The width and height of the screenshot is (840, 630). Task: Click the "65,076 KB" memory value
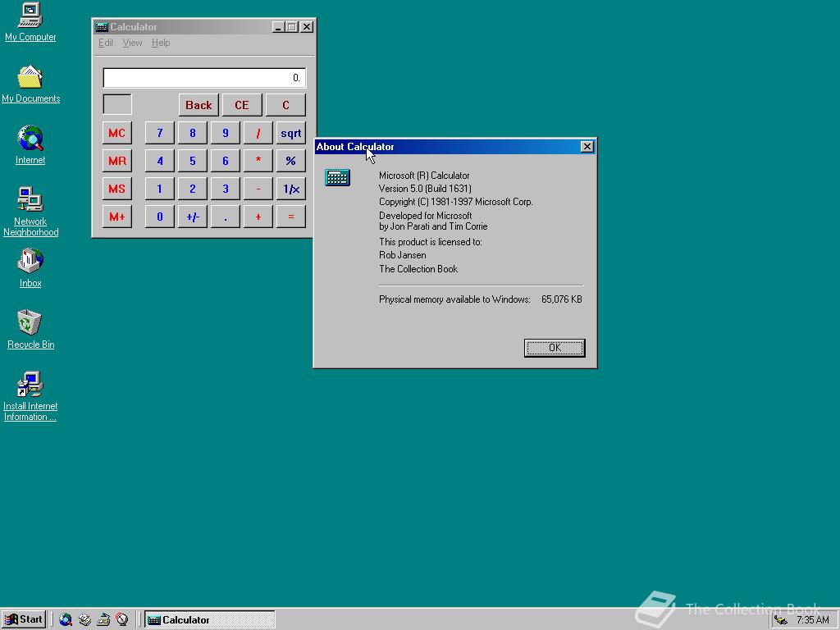tap(561, 299)
